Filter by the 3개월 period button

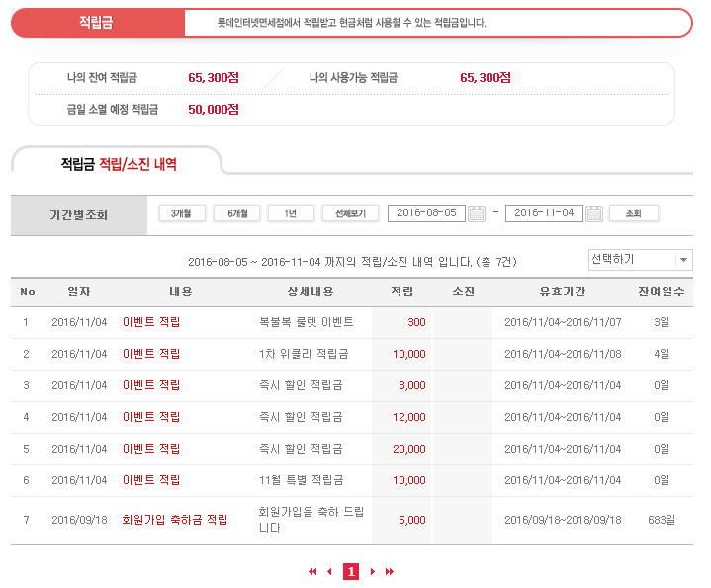pyautogui.click(x=182, y=212)
